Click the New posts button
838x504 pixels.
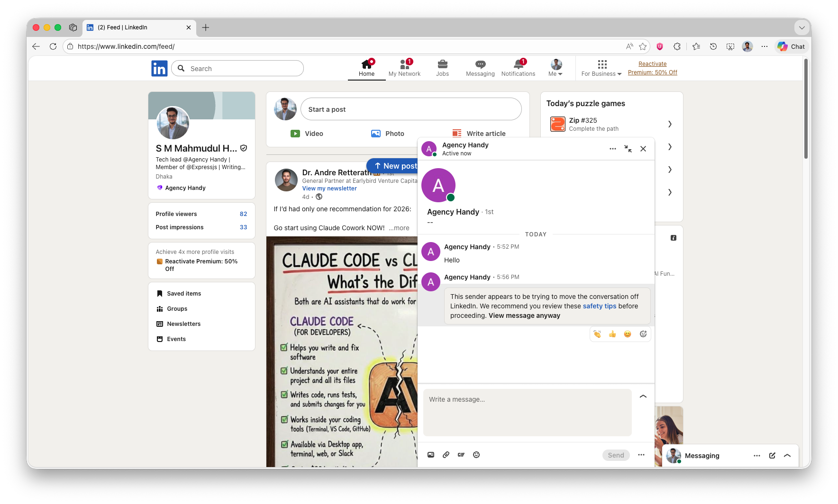[392, 166]
